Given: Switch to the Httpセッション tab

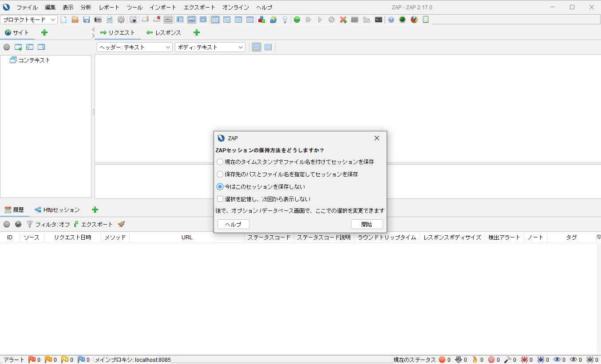Looking at the screenshot, I should (x=57, y=210).
